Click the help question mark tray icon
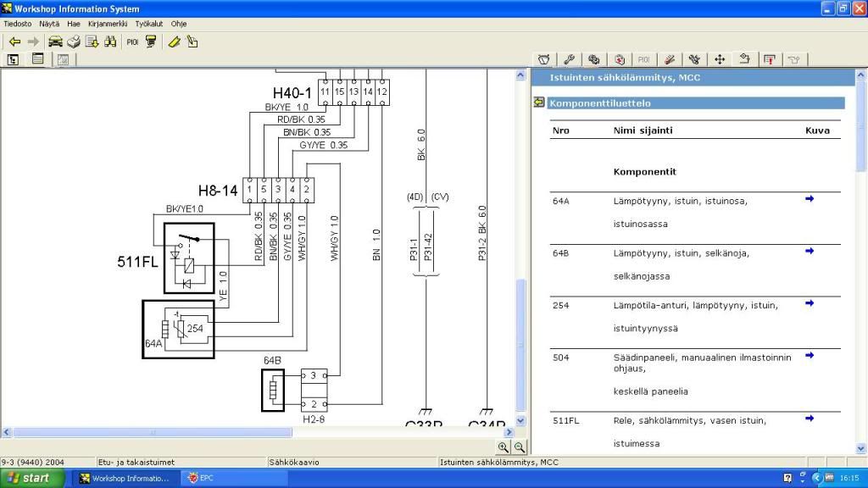Viewport: 868px width, 488px height. coord(787,478)
